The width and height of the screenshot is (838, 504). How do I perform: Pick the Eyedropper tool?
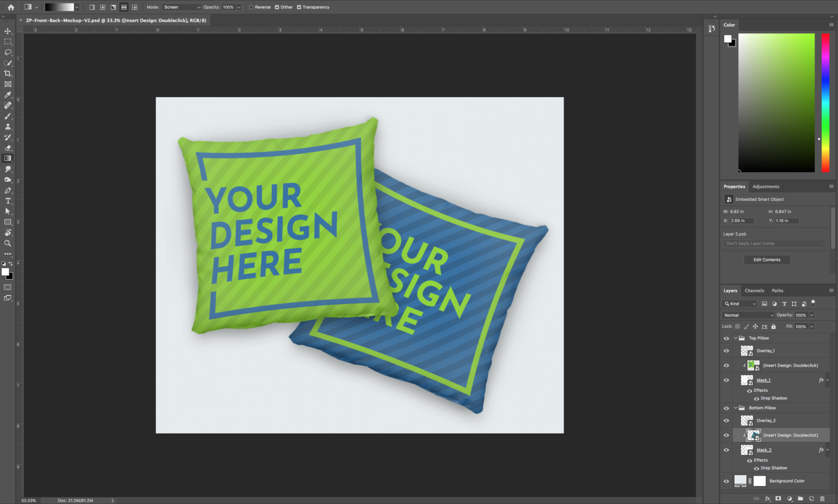click(8, 95)
